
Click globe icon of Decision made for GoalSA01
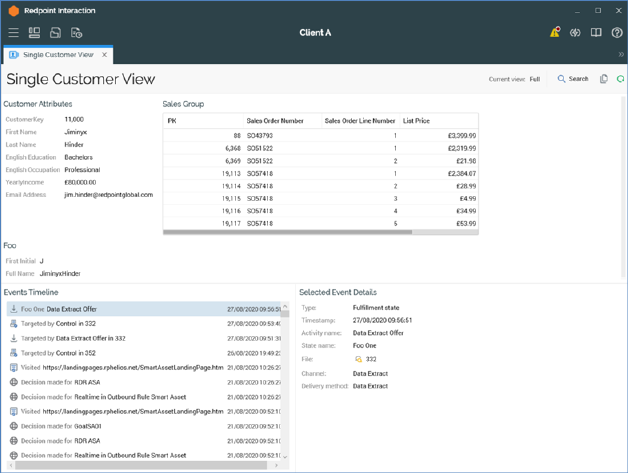pyautogui.click(x=13, y=426)
